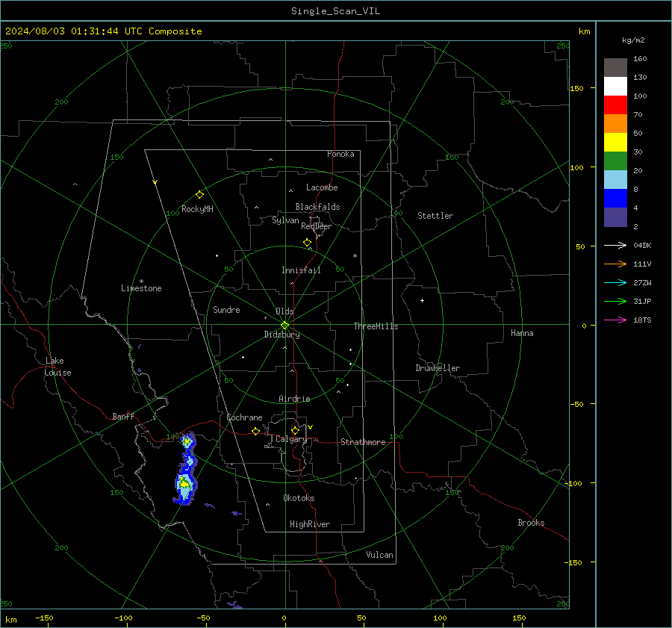Click the Lake Louise label
This screenshot has width=672, height=628.
[57, 367]
